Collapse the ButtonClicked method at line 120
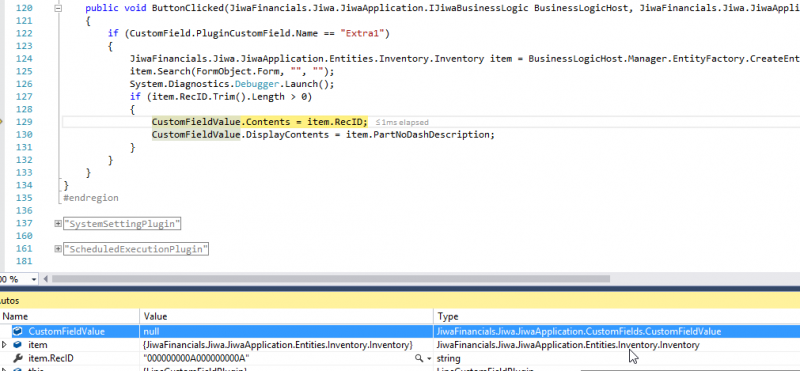The width and height of the screenshot is (800, 371). click(58, 8)
